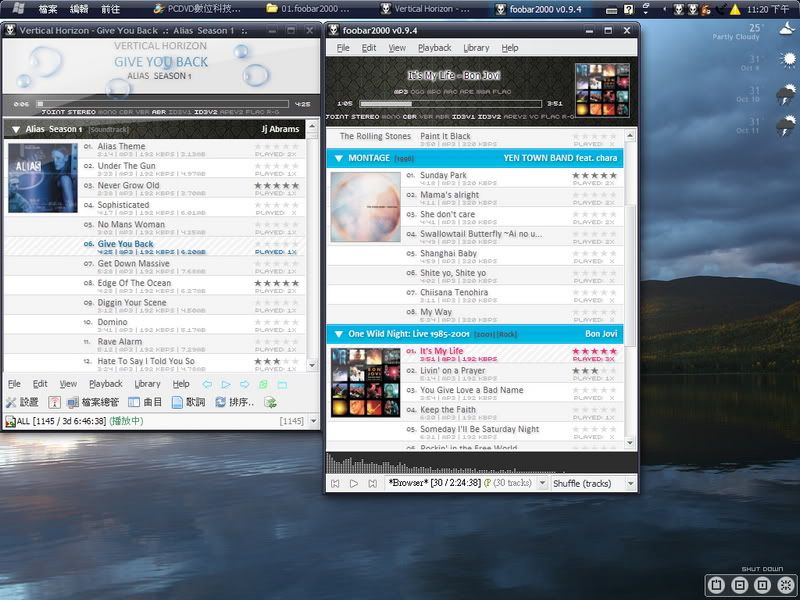800x600 pixels.
Task: Click the Bon Jovi cover art in right window header
Action: (x=602, y=90)
